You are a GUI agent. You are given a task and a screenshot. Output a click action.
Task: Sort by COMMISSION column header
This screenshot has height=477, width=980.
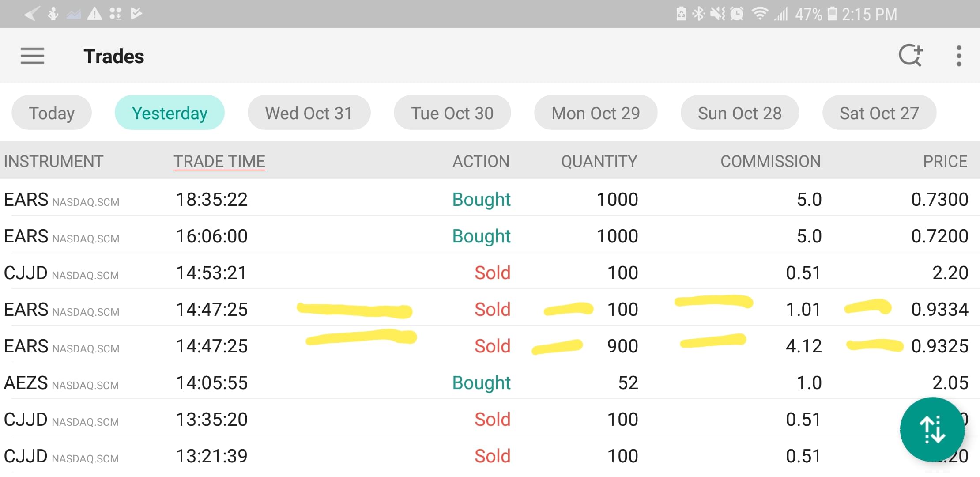click(x=770, y=161)
